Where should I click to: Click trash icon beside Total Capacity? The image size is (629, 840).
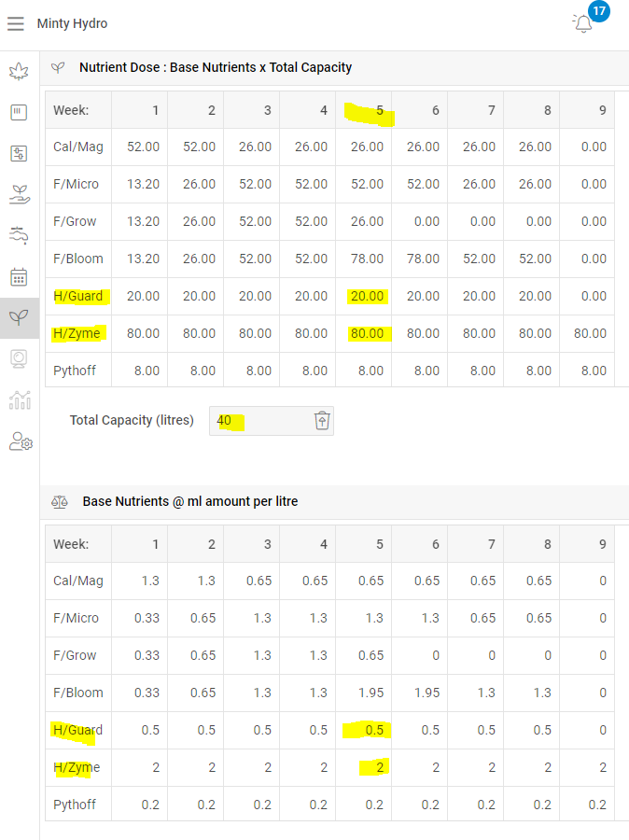tap(321, 421)
